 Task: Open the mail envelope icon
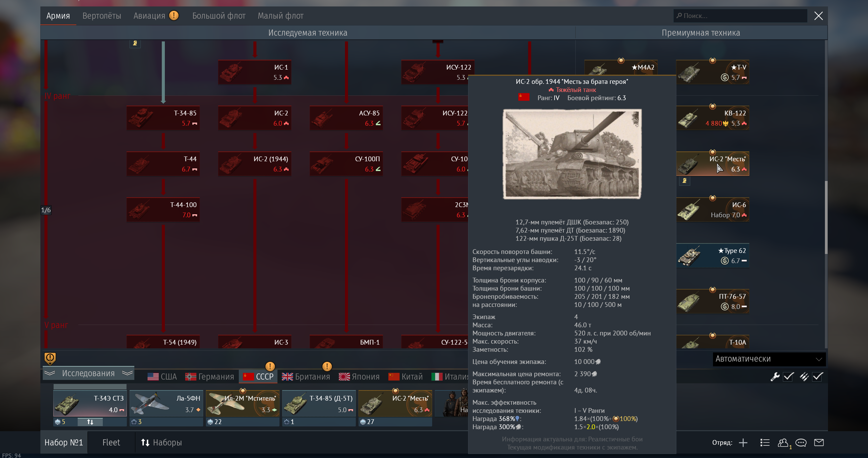[819, 442]
